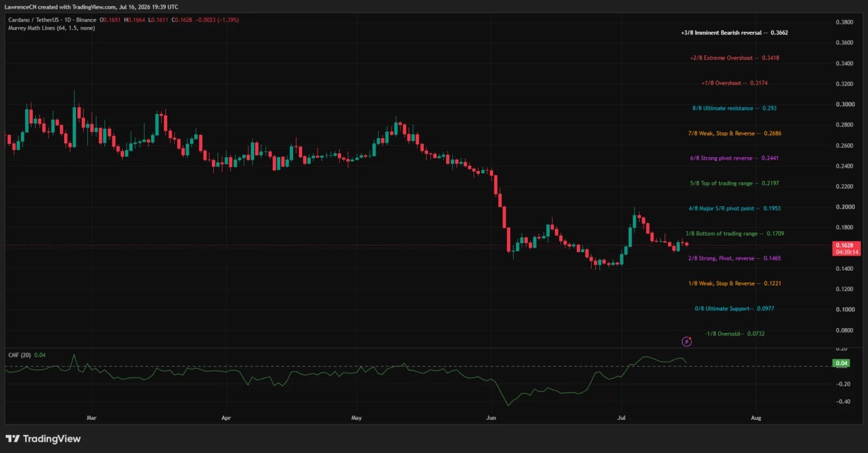Click the 0.2200 price axis value

[843, 187]
